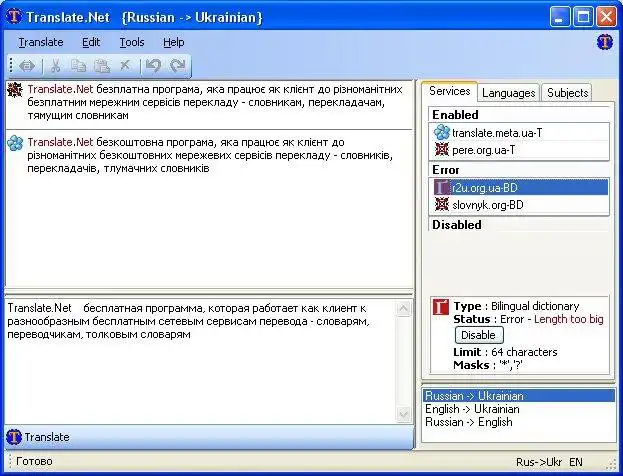Click the Enabled group header
Image resolution: width=623 pixels, height=476 pixels.
tap(455, 115)
